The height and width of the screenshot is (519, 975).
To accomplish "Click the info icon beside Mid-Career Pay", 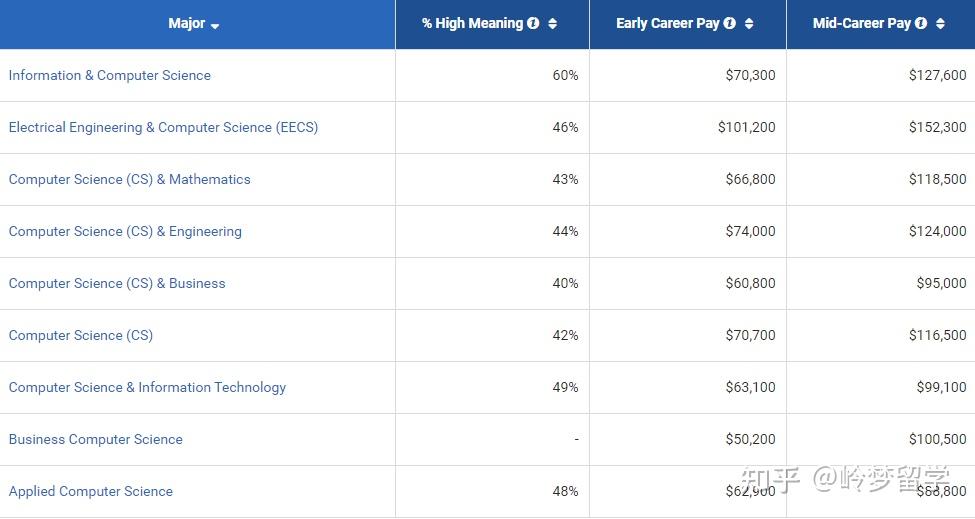I will point(921,23).
